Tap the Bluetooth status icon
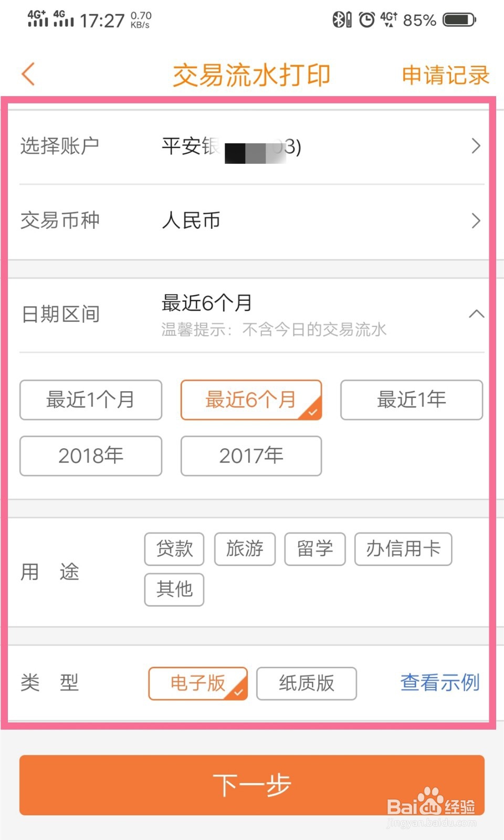The height and width of the screenshot is (840, 504). [342, 20]
